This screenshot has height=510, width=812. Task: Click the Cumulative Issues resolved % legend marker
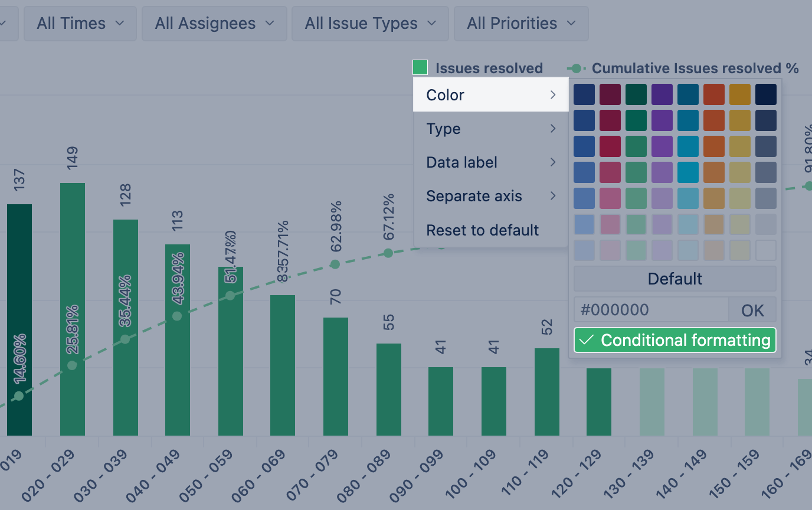(577, 68)
